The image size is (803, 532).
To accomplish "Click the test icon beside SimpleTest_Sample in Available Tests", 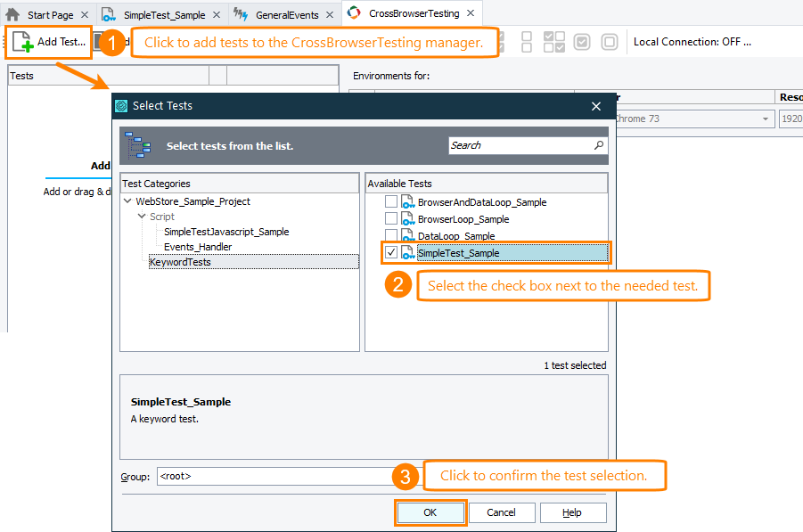I will 407,252.
